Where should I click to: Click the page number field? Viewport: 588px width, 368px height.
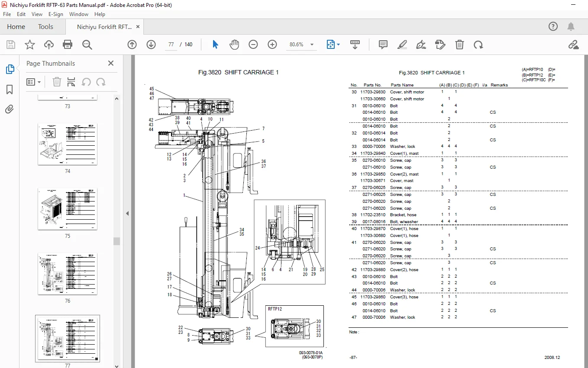pos(171,45)
